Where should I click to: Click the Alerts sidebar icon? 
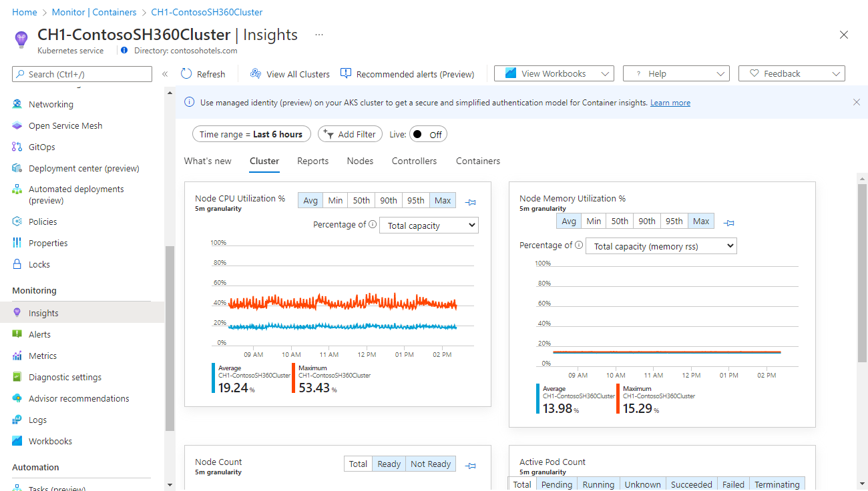coord(17,334)
